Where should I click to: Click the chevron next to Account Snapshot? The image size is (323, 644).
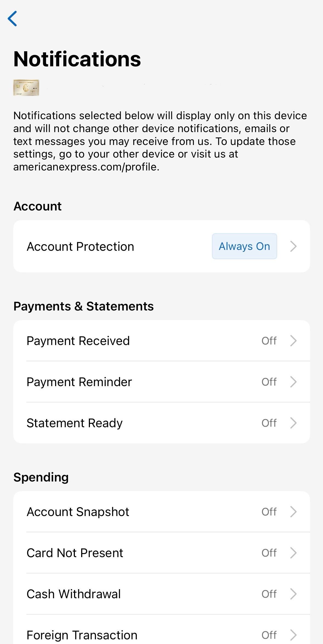tap(293, 512)
